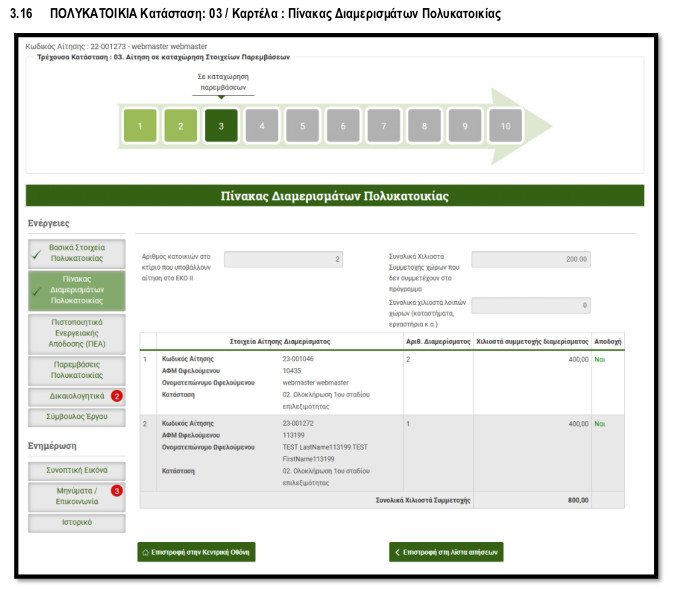Click the checkmark beside Πίνακας Διαμερισμάτων Πολυκατοικίας
Image resolution: width=677 pixels, height=591 pixels.
[x=37, y=291]
